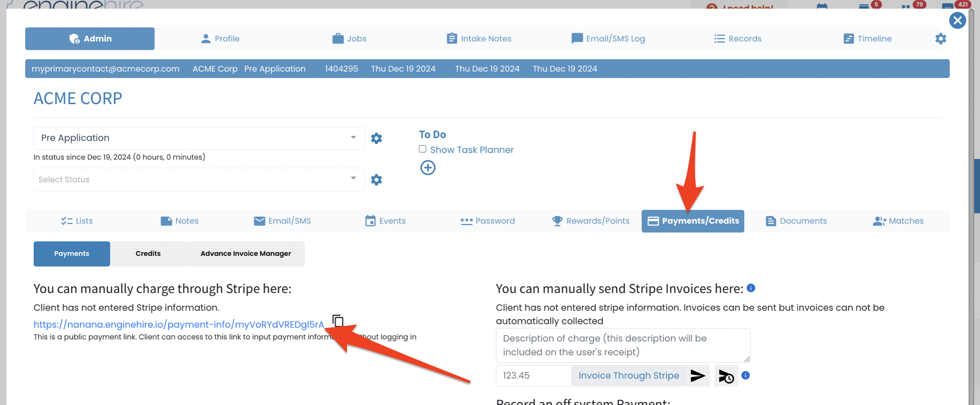Focus the description of charge text area
This screenshot has width=980, height=405.
(x=623, y=345)
